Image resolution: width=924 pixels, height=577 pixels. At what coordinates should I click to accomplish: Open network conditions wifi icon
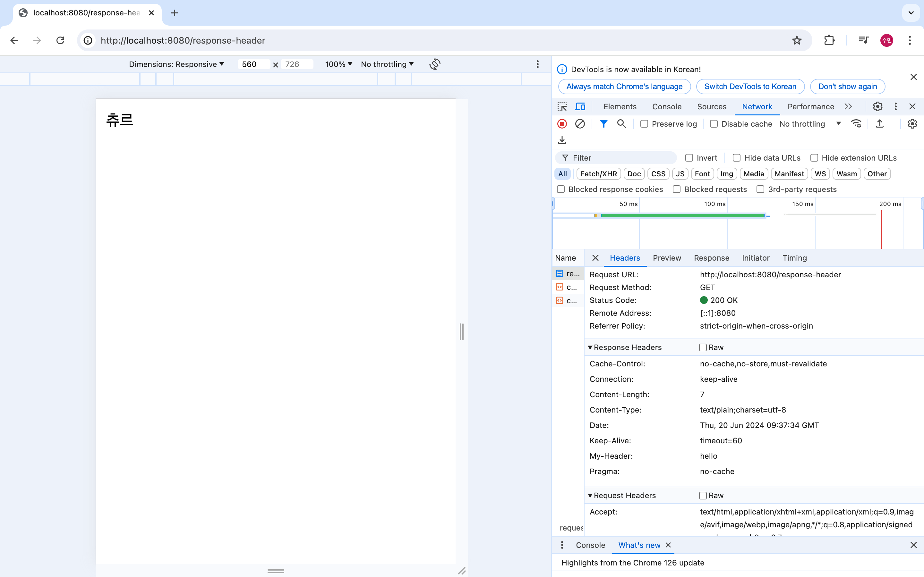click(856, 124)
